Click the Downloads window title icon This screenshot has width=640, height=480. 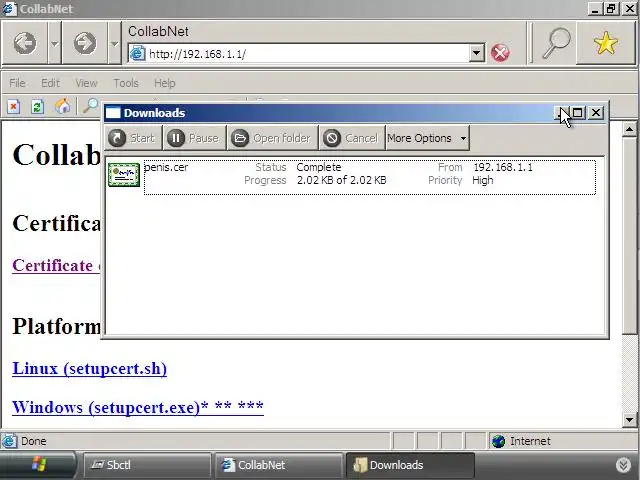tap(113, 113)
